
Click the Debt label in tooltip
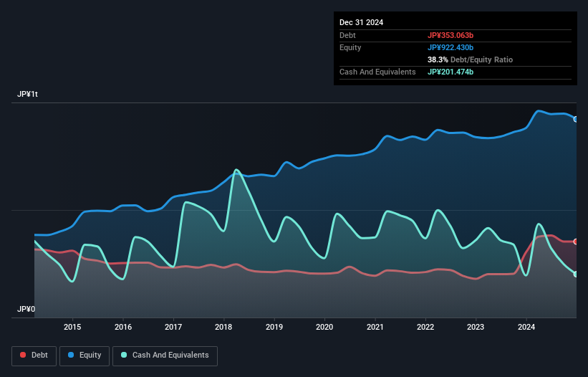pyautogui.click(x=347, y=35)
